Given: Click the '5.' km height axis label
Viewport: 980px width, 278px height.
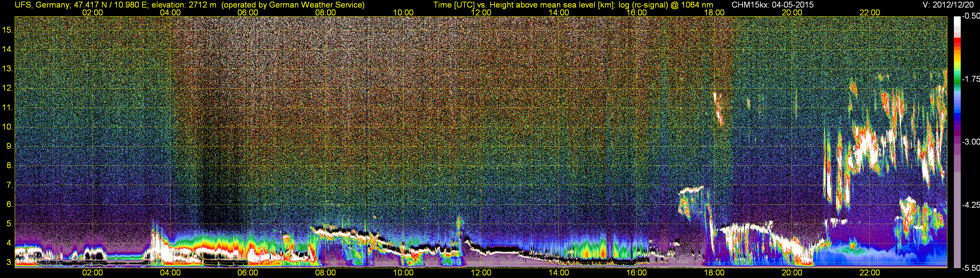Looking at the screenshot, I should [x=9, y=223].
